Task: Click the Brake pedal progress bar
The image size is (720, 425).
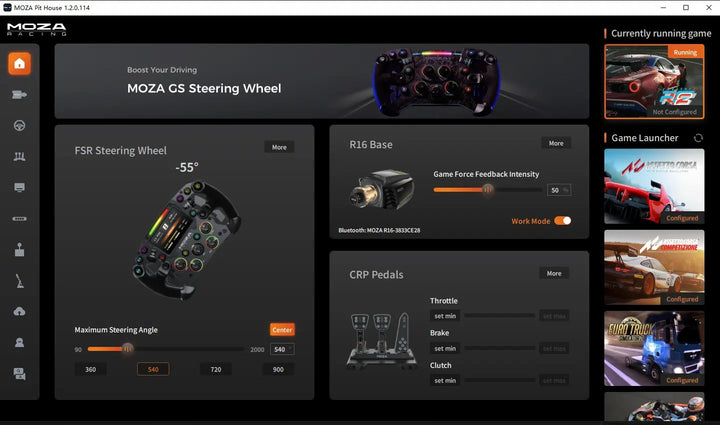Action: (500, 348)
